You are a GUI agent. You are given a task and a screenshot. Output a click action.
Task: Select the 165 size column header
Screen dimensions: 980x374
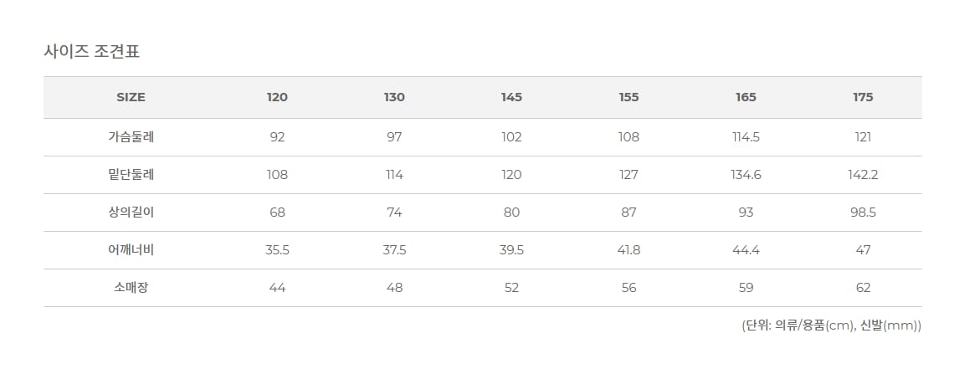click(746, 97)
